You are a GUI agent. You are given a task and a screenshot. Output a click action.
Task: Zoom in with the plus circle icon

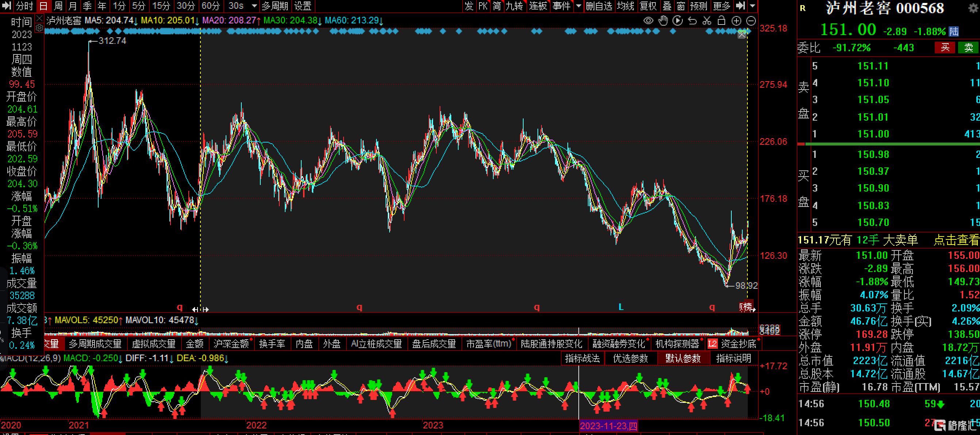click(x=736, y=21)
